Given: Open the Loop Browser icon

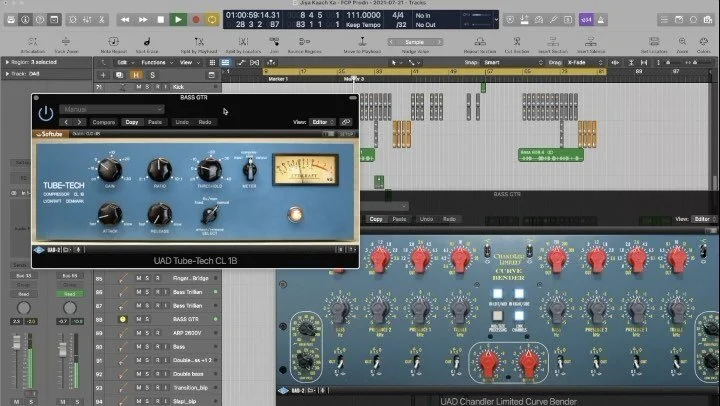Looking at the screenshot, I should pyautogui.click(x=694, y=20).
